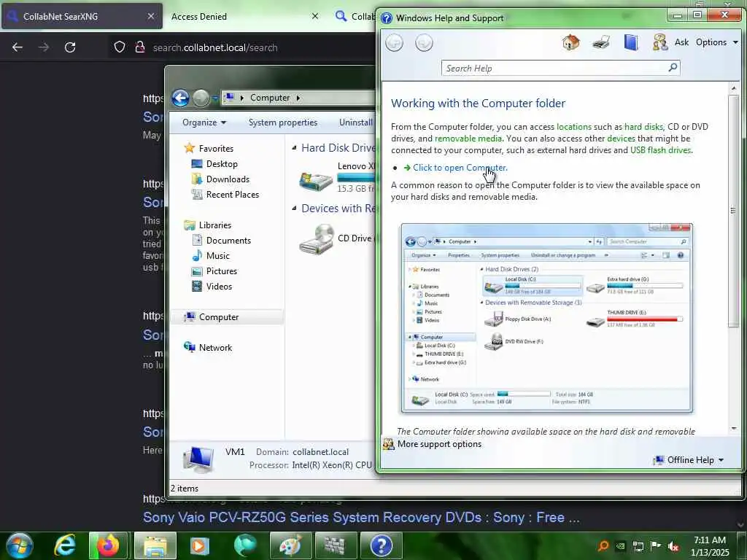Open the Offline Help dropdown

(x=689, y=460)
